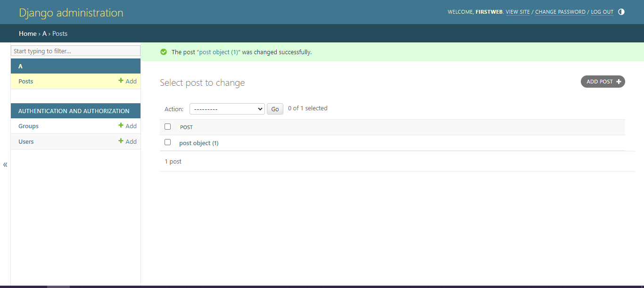Focus the sidebar filter text field
This screenshot has width=644, height=288.
[75, 51]
